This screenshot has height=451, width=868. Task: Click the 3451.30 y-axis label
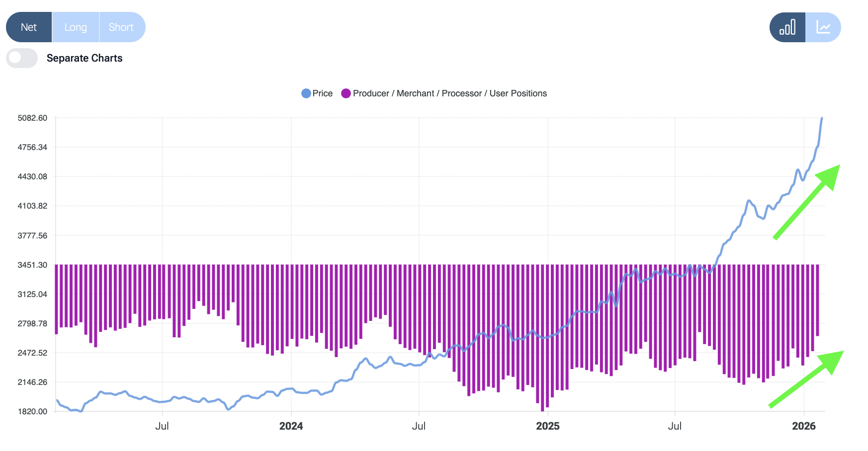(32, 265)
